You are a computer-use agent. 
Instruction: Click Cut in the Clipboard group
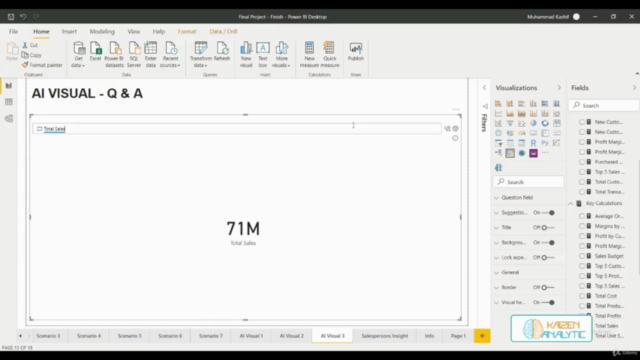30,45
